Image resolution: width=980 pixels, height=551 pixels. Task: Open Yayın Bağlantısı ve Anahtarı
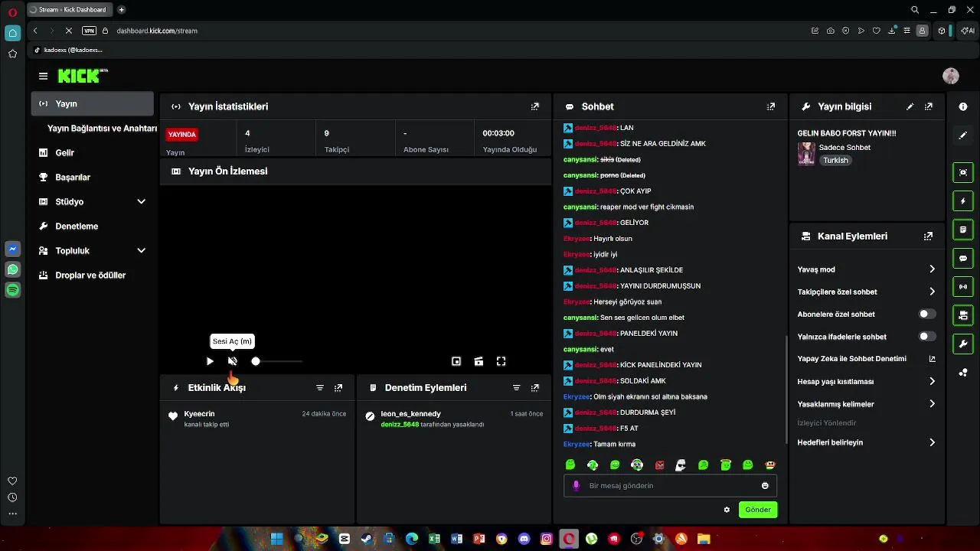click(102, 128)
